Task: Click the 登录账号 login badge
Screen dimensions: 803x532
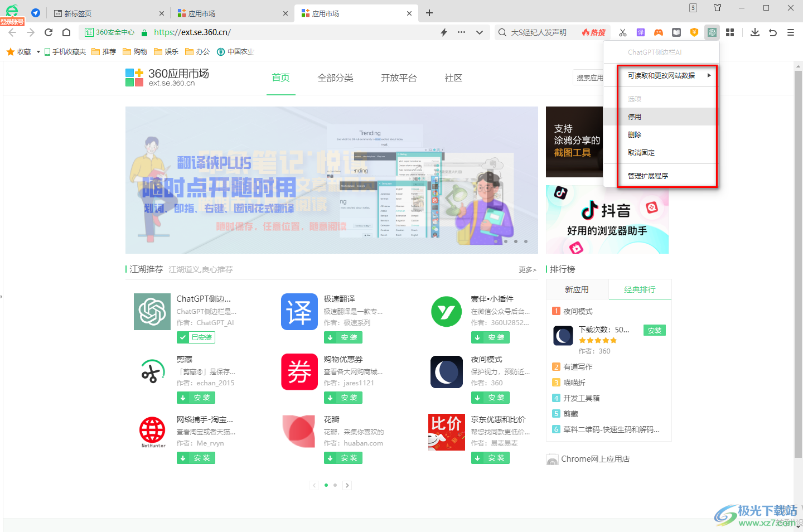Action: tap(12, 22)
